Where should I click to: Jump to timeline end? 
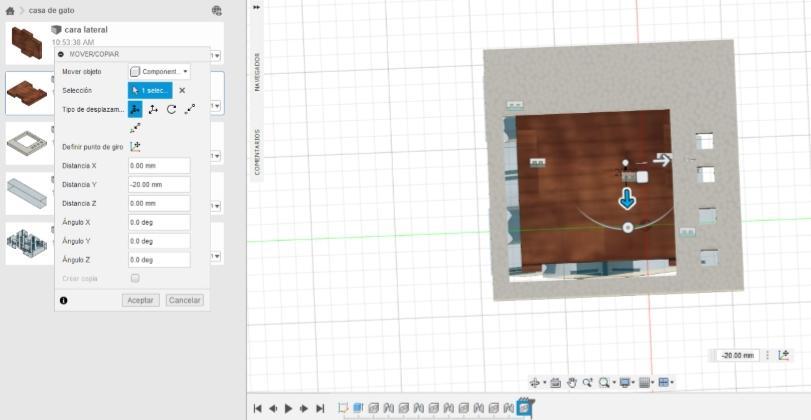tap(320, 409)
